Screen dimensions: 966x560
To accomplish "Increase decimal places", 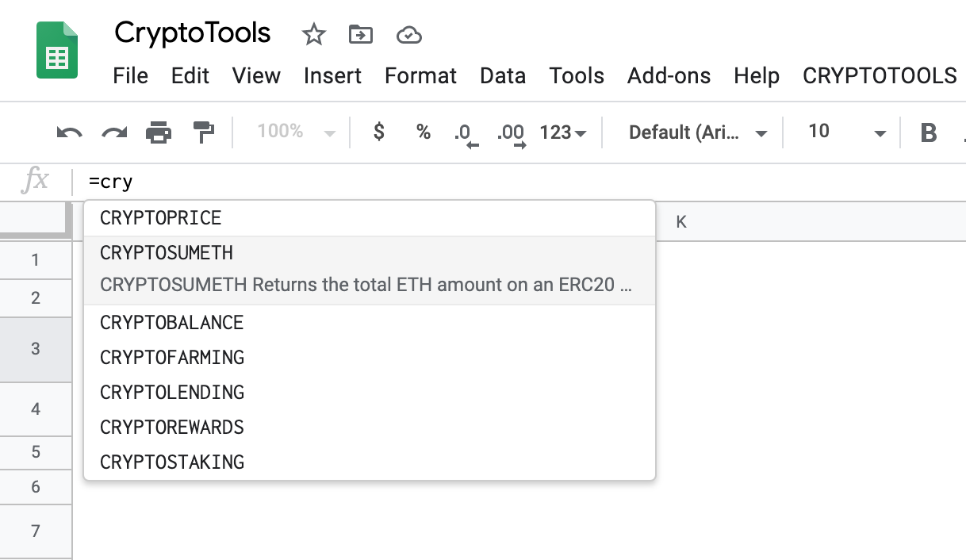I will (512, 134).
